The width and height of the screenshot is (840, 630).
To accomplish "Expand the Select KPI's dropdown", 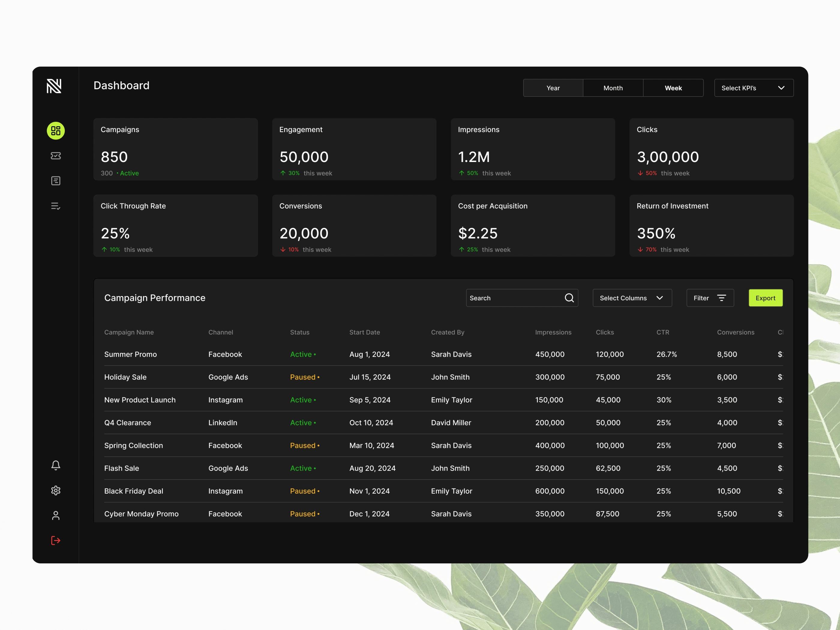I will coord(753,88).
